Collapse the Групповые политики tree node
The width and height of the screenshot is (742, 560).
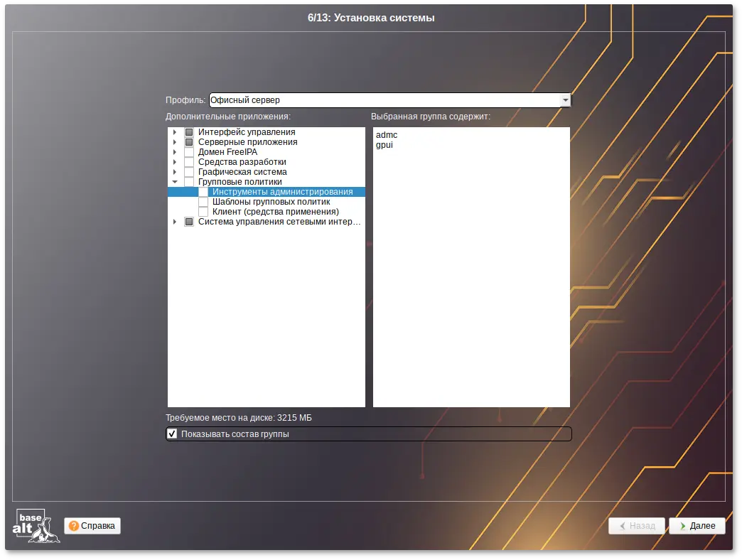175,182
